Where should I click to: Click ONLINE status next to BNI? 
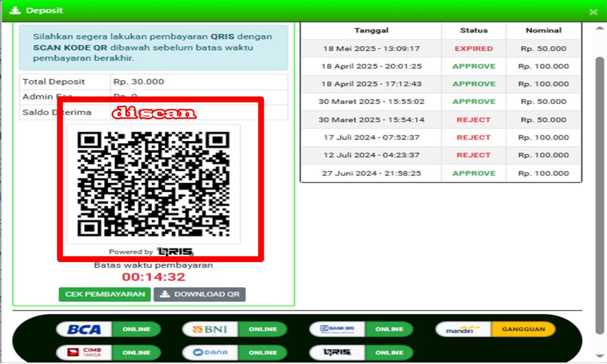263,329
